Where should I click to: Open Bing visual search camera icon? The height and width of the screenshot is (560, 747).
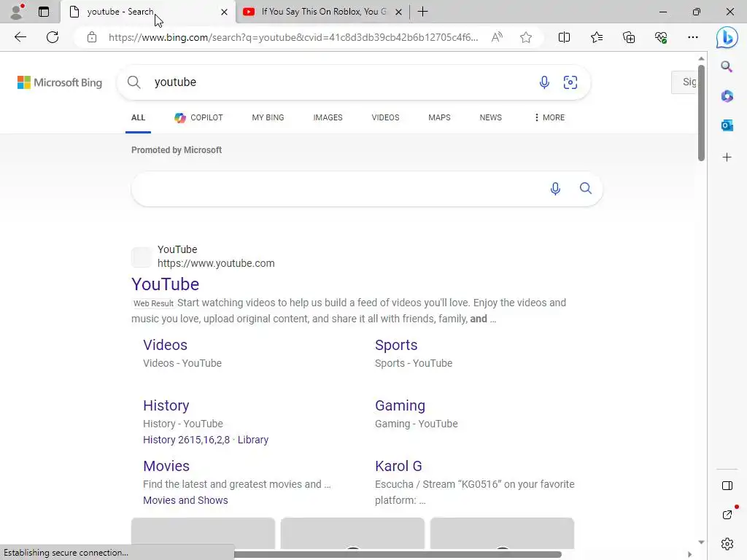pyautogui.click(x=570, y=82)
